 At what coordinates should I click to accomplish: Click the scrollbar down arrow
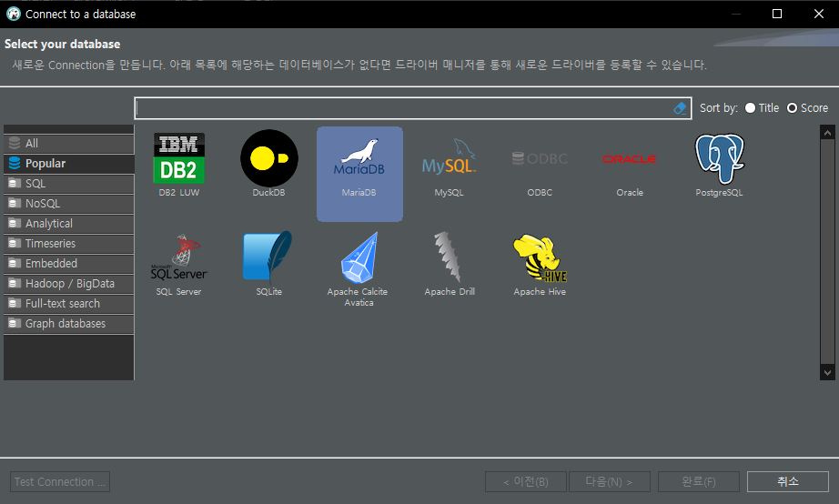[x=827, y=373]
